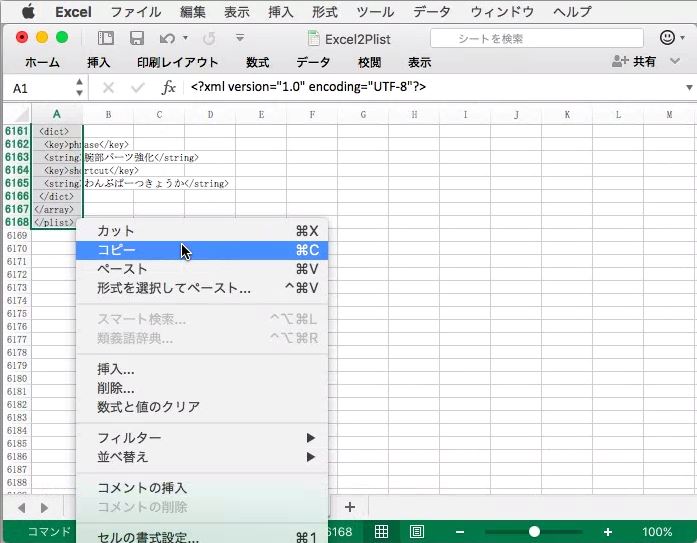The height and width of the screenshot is (543, 697).
Task: Click the zoom in plus button
Action: tap(608, 532)
